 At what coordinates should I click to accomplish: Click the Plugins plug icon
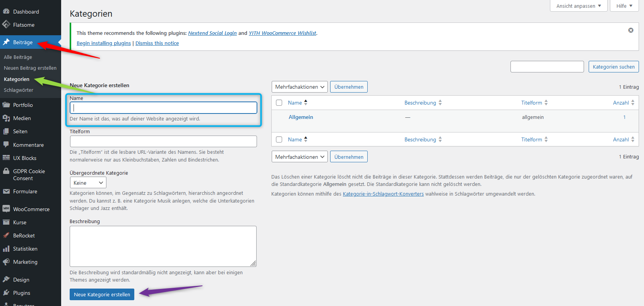click(6, 293)
